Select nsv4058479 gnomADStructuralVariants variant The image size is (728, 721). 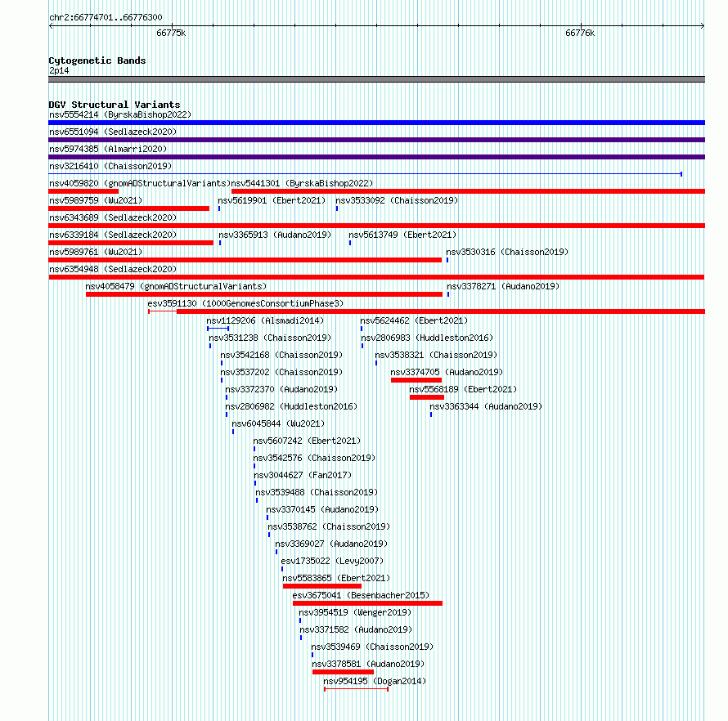pyautogui.click(x=176, y=286)
